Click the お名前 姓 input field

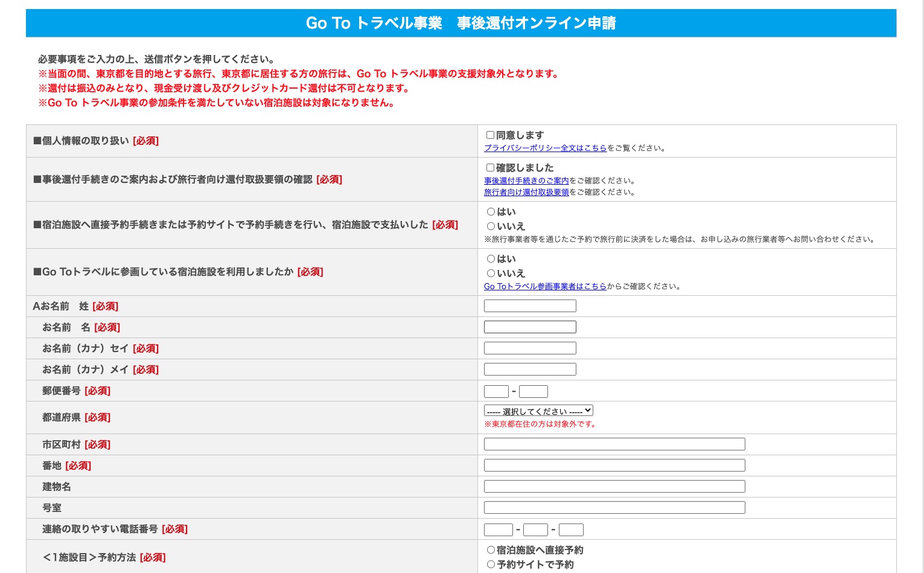pyautogui.click(x=530, y=306)
